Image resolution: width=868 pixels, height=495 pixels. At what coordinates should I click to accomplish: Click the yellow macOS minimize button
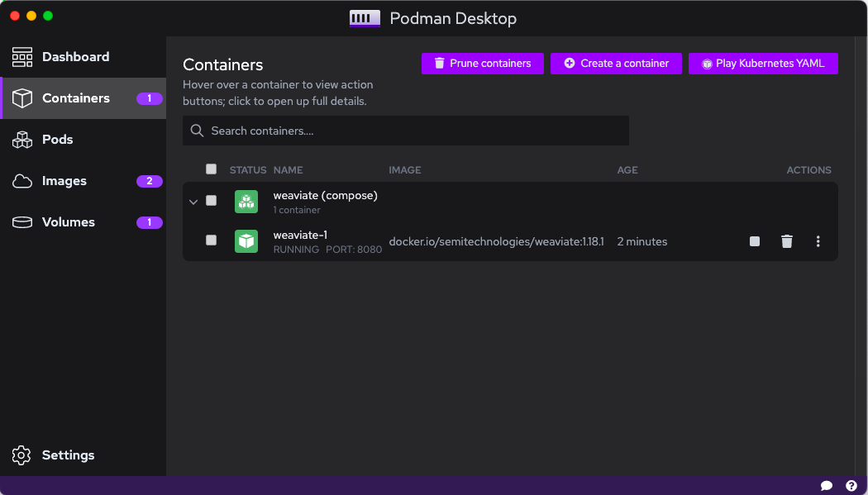[x=31, y=16]
